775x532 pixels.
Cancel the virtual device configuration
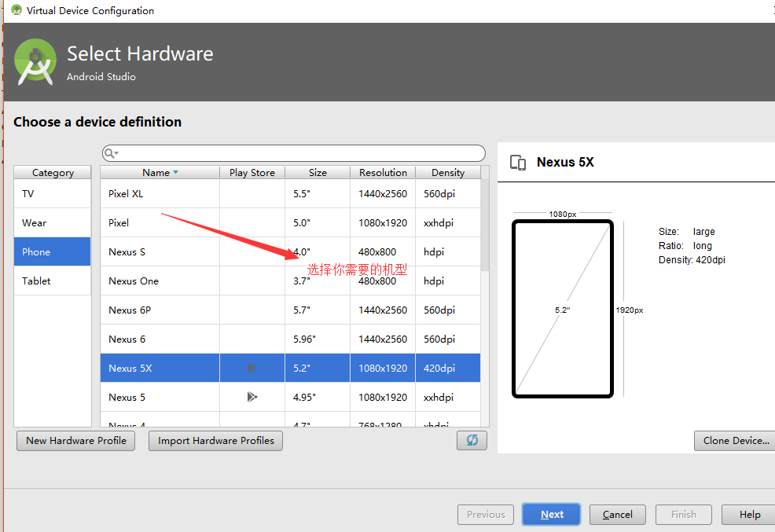tap(617, 515)
